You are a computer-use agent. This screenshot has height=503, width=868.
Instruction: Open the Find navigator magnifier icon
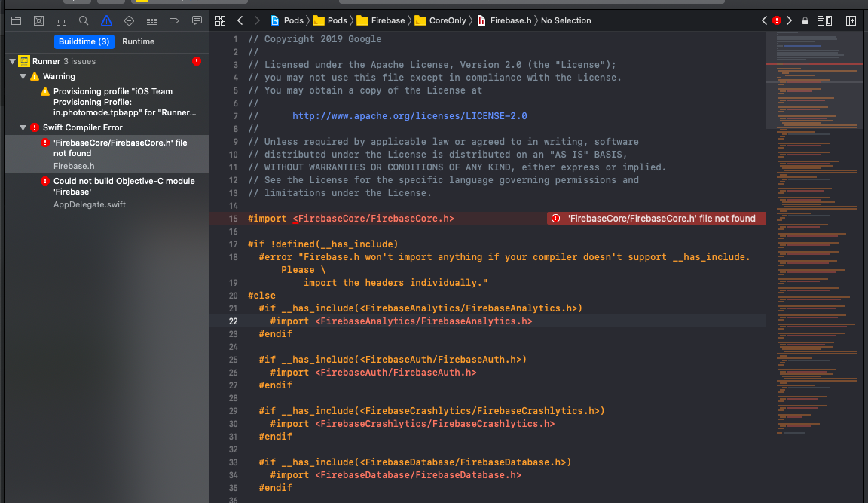coord(84,21)
